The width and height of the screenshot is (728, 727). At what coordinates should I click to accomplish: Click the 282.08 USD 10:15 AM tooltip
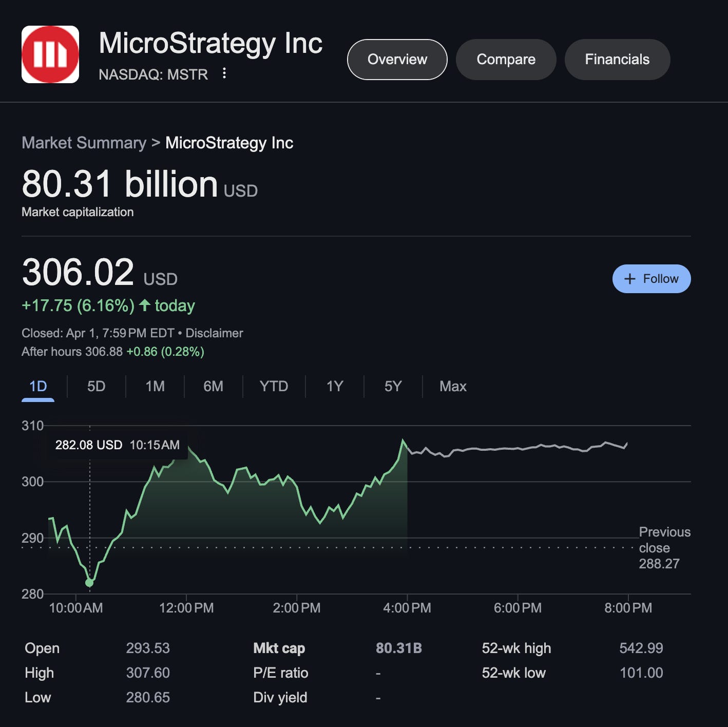coord(118,445)
